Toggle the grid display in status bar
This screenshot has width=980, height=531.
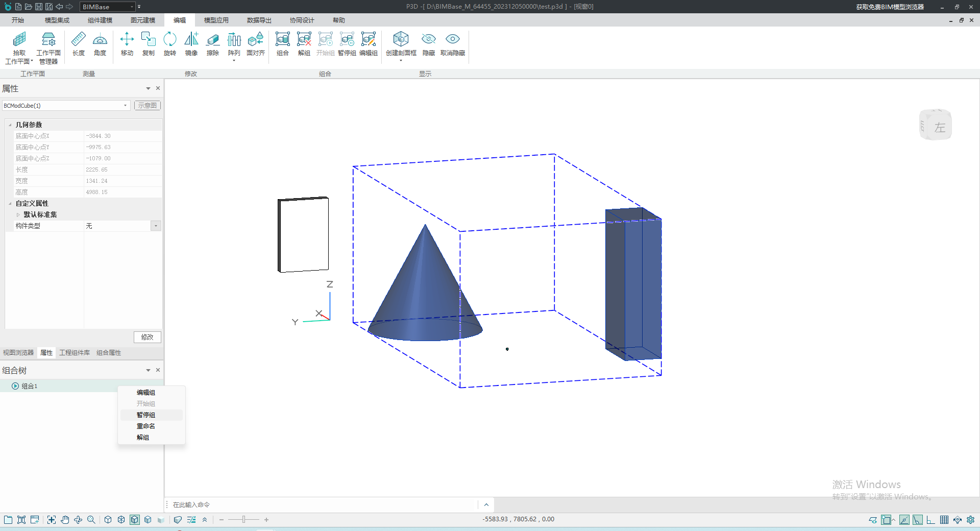[944, 520]
